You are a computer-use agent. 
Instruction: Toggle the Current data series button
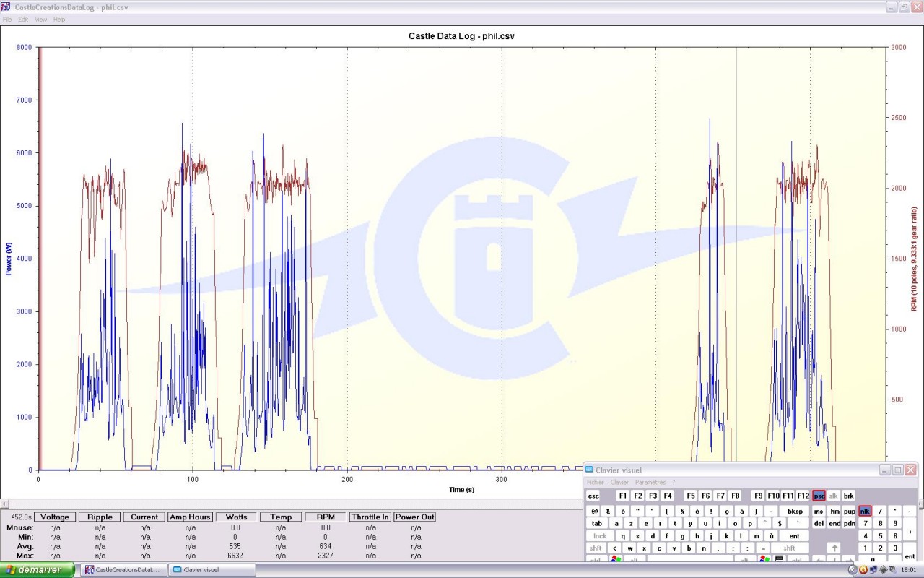pyautogui.click(x=144, y=517)
